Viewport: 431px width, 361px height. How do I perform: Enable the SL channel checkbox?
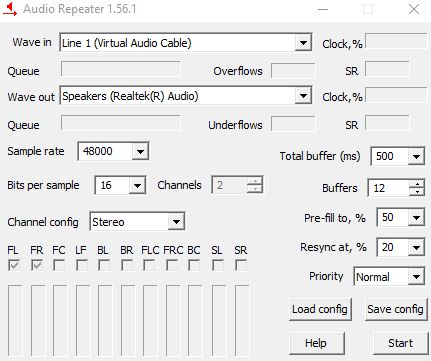218,265
